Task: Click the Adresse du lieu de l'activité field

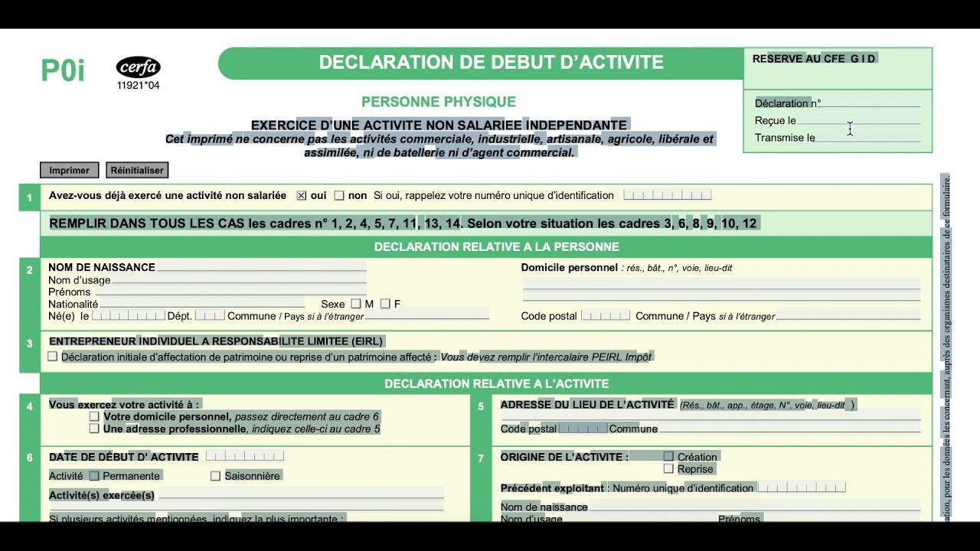Action: pos(710,415)
